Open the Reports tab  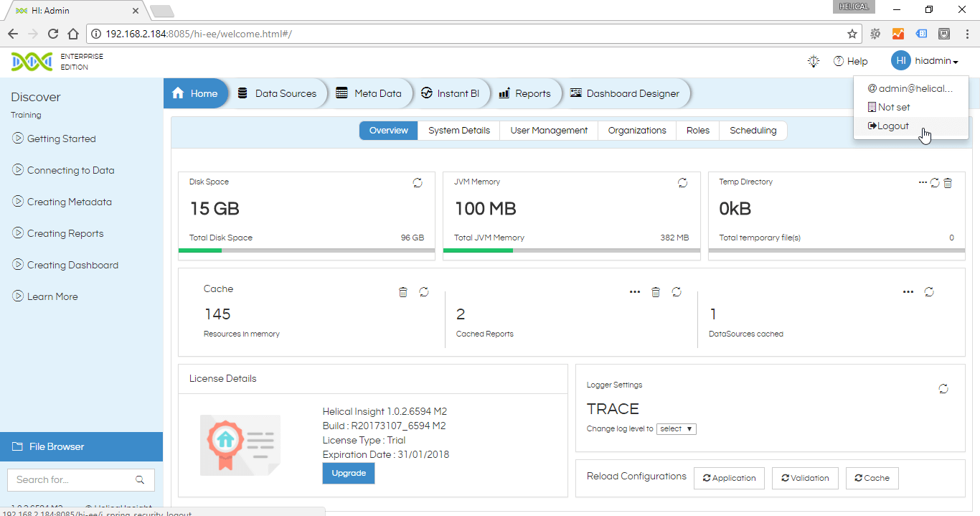click(524, 93)
